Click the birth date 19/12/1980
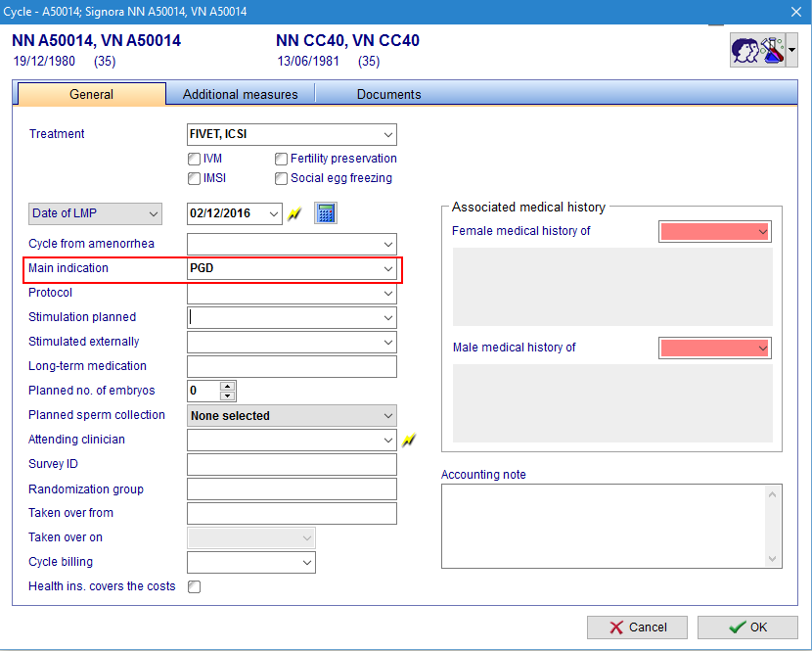Screen dimensions: 812x651 pos(44,61)
